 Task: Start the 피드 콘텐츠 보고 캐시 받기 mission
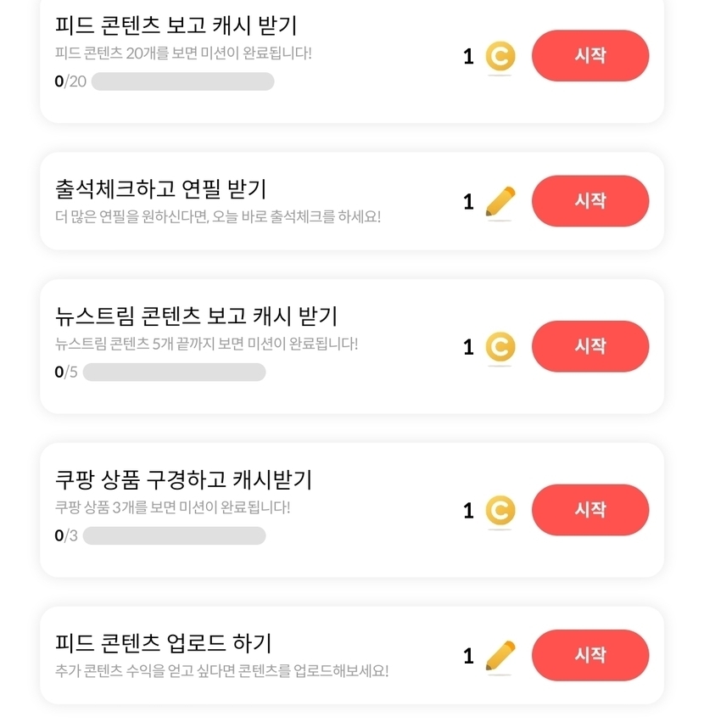(589, 56)
